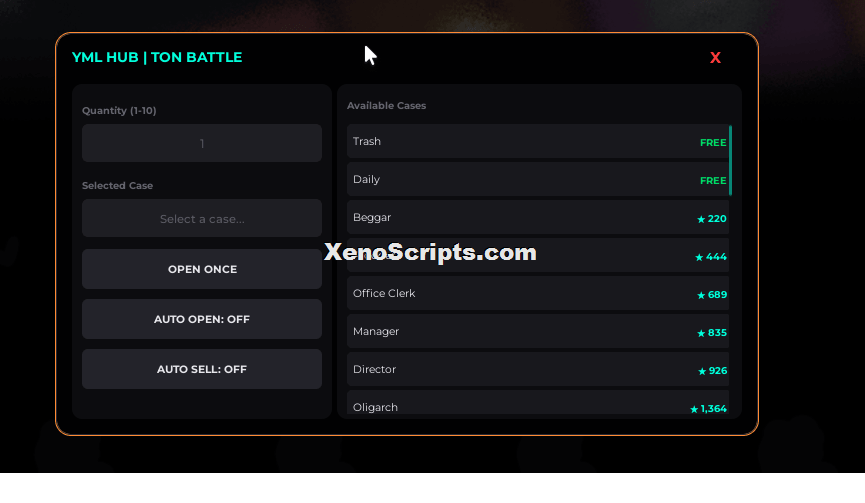Click the star icon beside 444

(699, 258)
